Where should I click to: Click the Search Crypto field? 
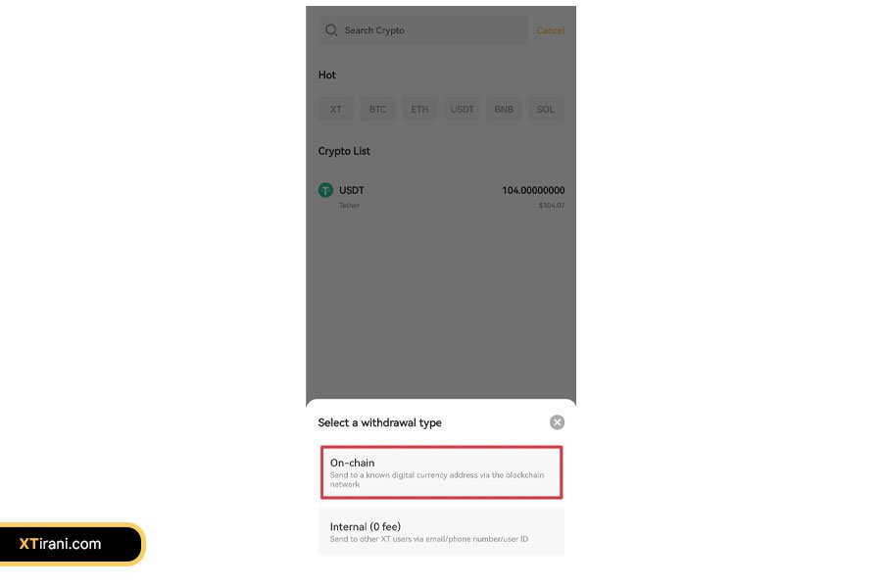tap(423, 30)
